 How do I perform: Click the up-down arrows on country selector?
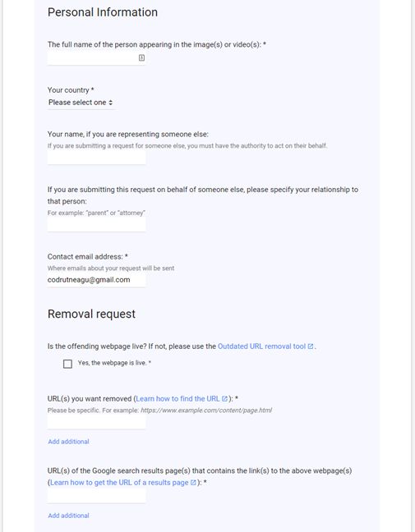coord(111,103)
